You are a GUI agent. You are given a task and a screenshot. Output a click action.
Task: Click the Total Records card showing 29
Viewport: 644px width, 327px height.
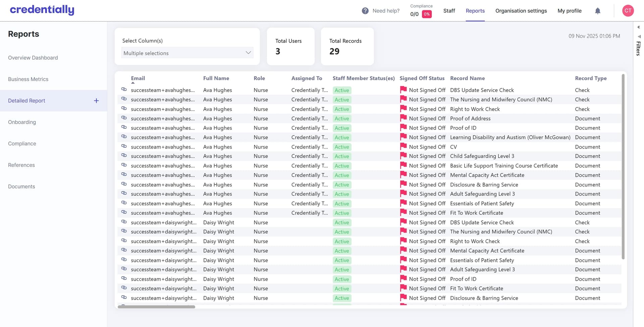pos(347,46)
